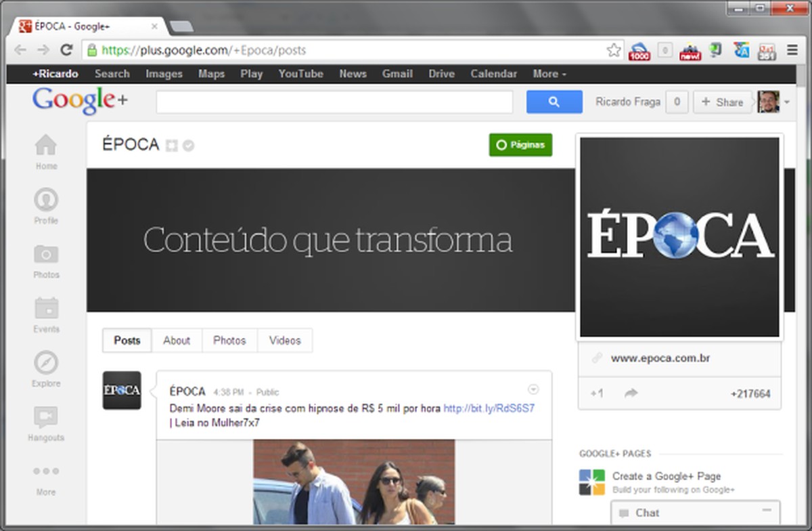This screenshot has width=812, height=531.
Task: Click the Create a Google+ Page link
Action: pyautogui.click(x=667, y=476)
